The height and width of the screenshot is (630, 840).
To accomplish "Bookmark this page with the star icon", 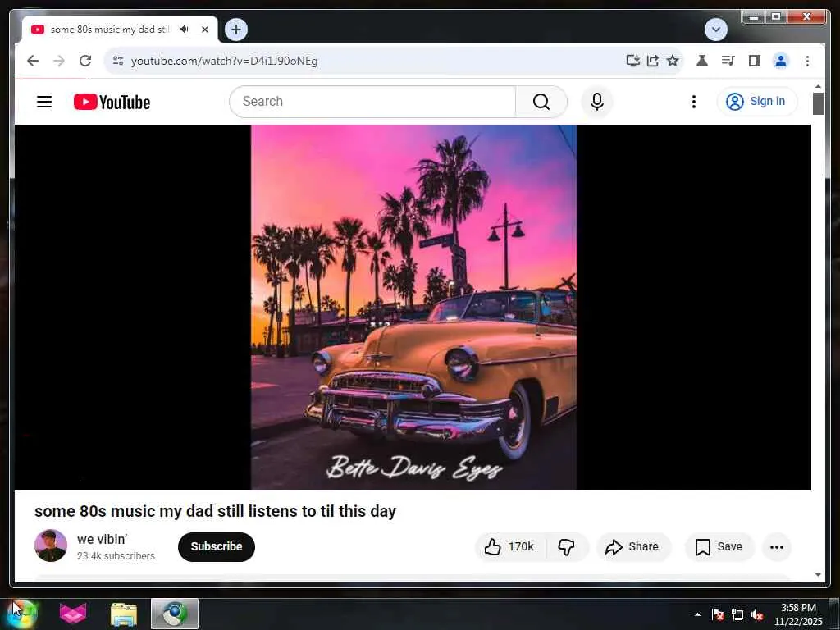I will [673, 61].
